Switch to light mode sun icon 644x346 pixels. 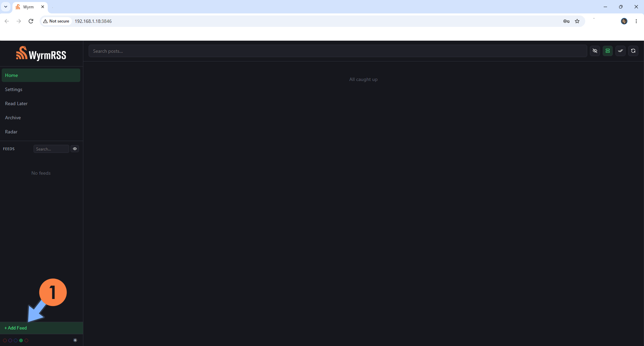75,340
